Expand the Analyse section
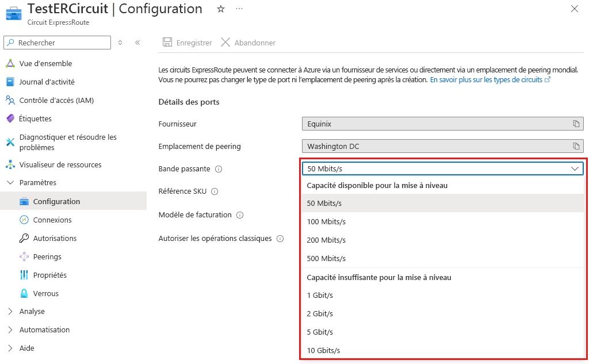The height and width of the screenshot is (364, 593). click(x=32, y=311)
